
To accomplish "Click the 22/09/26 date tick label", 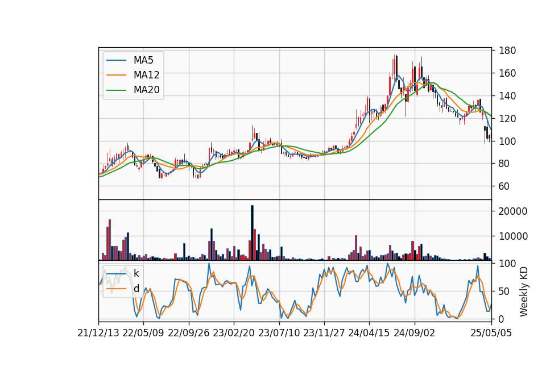I will (x=189, y=333).
